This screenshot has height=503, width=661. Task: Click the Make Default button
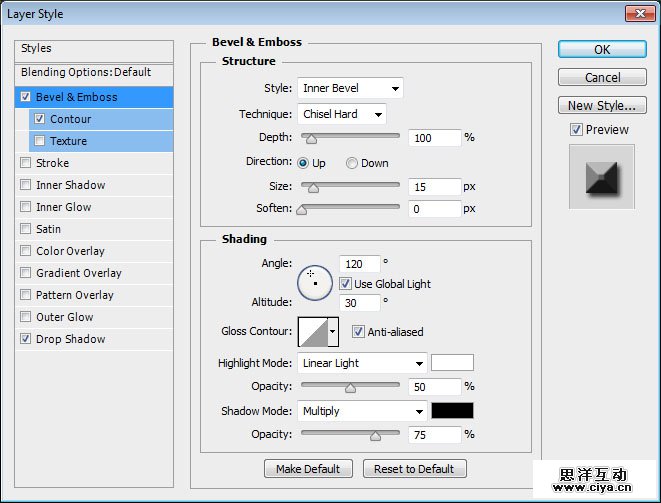308,469
